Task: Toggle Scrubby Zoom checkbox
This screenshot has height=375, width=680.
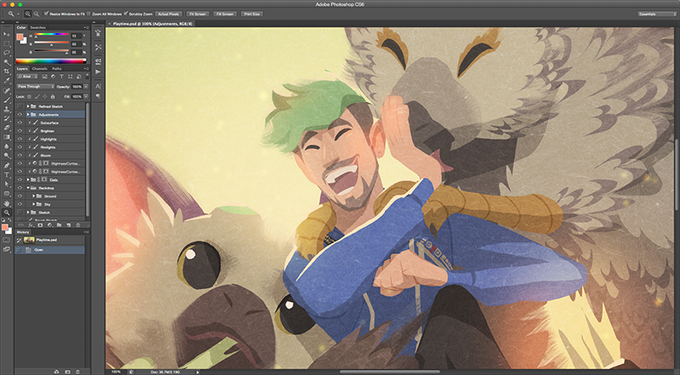Action: click(x=126, y=14)
